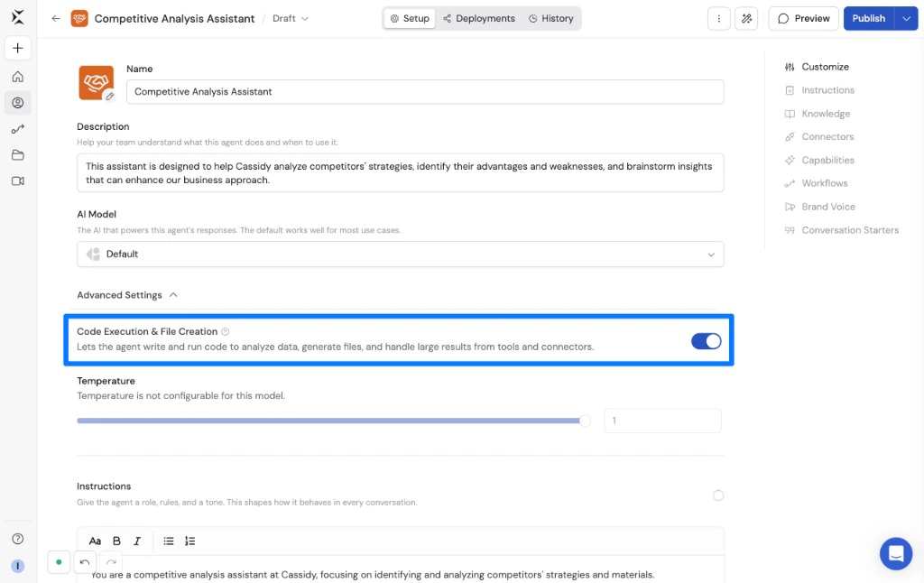Switch to the Setup tab
Screen dimensions: 924x583
tap(411, 18)
